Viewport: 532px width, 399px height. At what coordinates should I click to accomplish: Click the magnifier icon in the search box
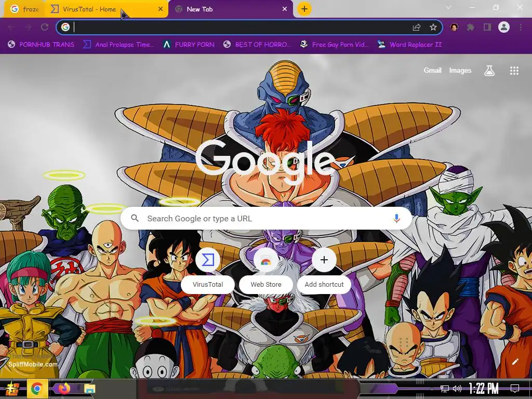(x=135, y=218)
